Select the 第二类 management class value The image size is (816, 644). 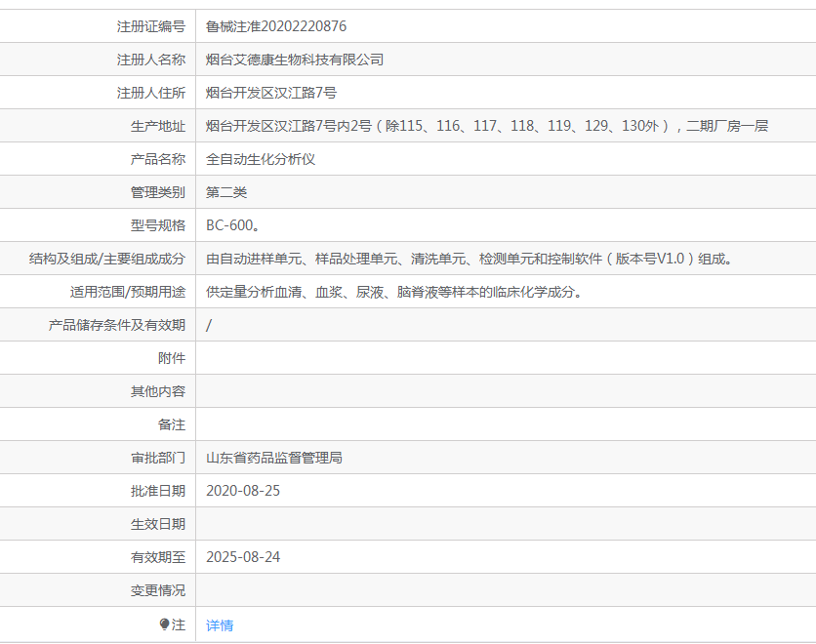pos(226,192)
